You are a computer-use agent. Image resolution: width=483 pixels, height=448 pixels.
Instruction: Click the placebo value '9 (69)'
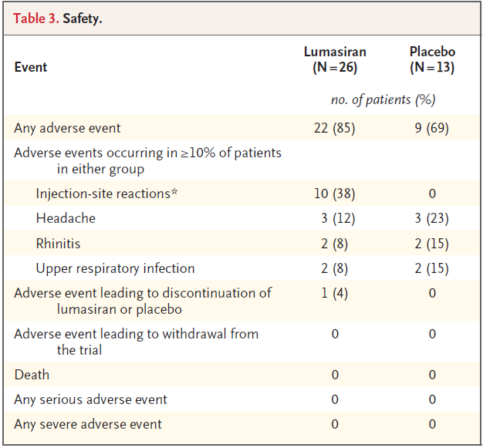432,128
